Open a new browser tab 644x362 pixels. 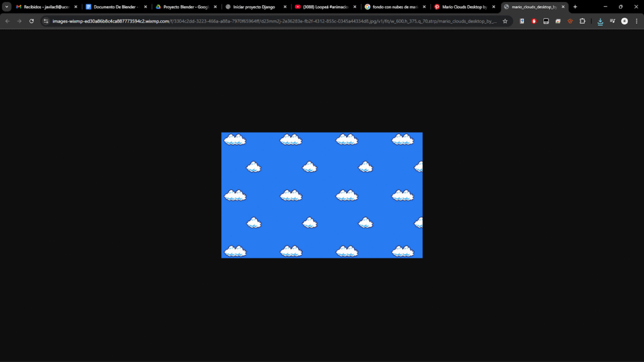point(575,6)
